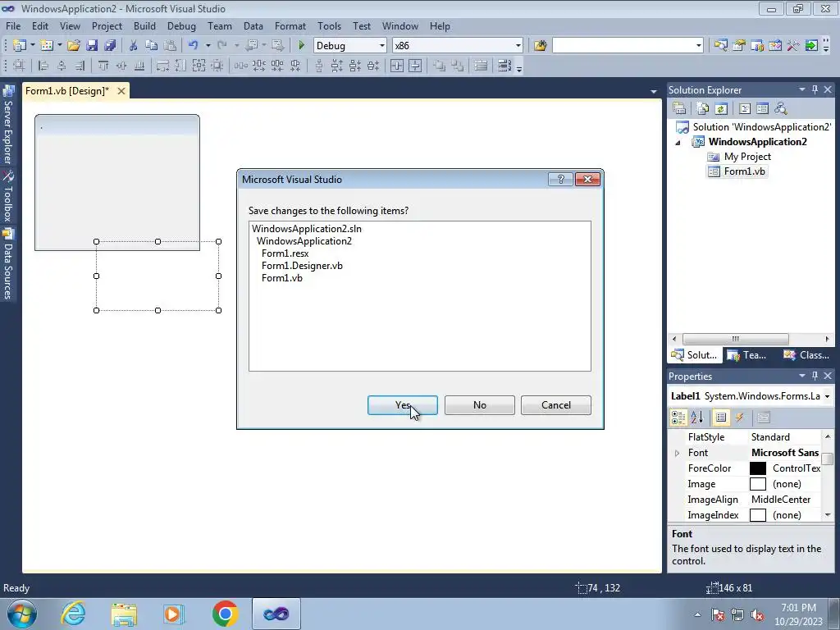Click the Center Vertically layout icon
840x630 pixels.
point(415,66)
